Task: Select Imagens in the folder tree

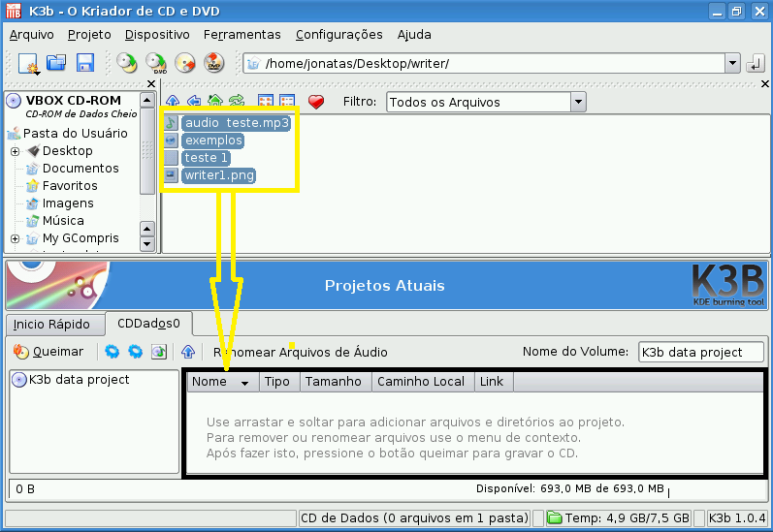Action: (x=68, y=203)
